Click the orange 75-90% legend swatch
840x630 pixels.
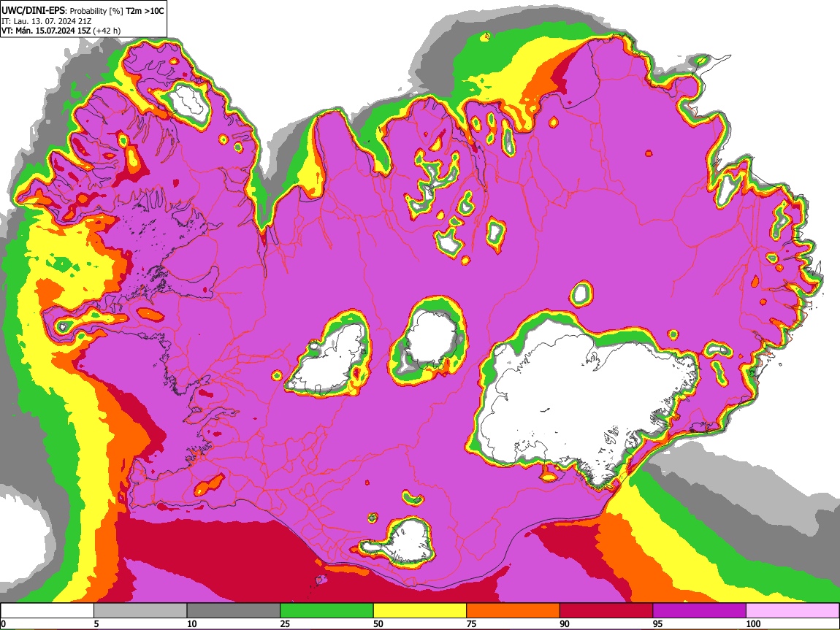point(513,611)
